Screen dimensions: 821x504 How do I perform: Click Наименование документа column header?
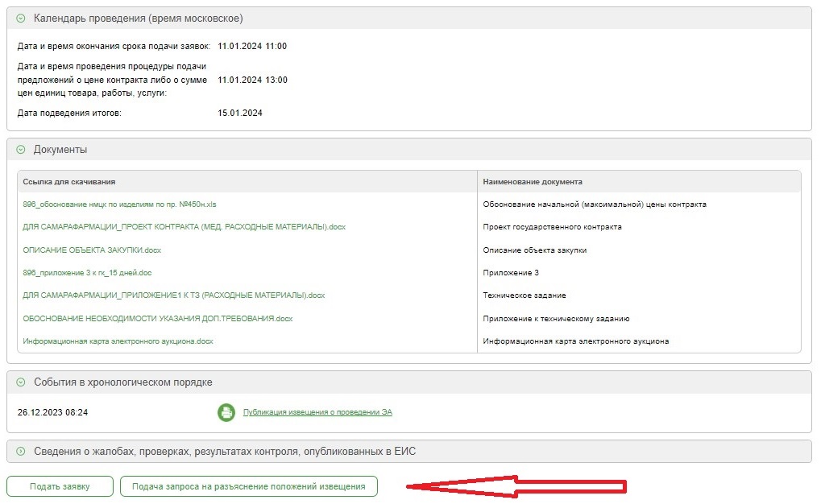[x=533, y=182]
